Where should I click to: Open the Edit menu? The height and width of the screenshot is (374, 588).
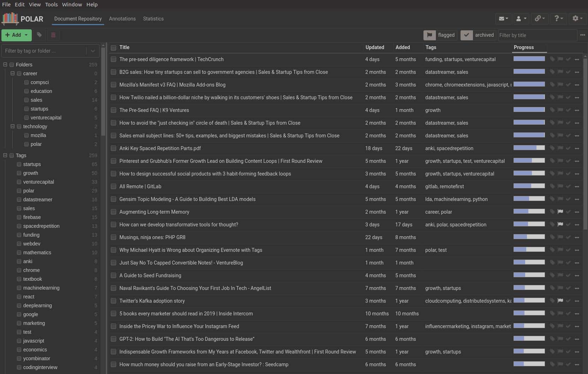pos(20,5)
